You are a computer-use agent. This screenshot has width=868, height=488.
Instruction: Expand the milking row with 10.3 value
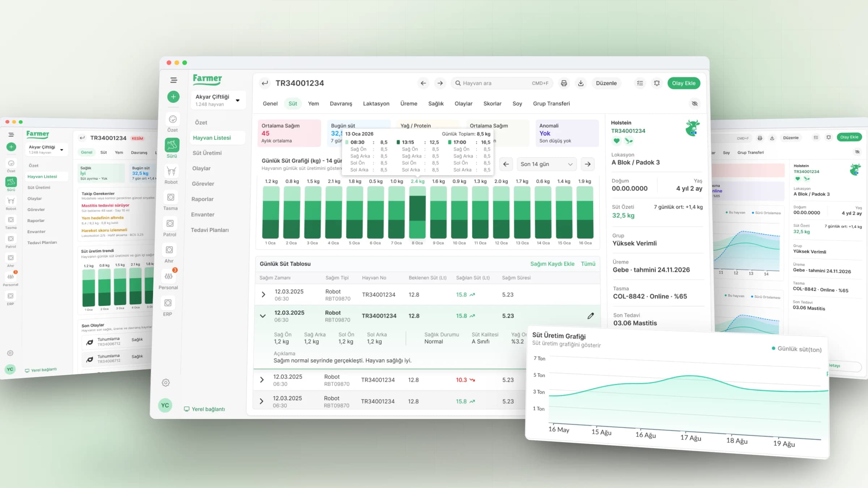[262, 380]
